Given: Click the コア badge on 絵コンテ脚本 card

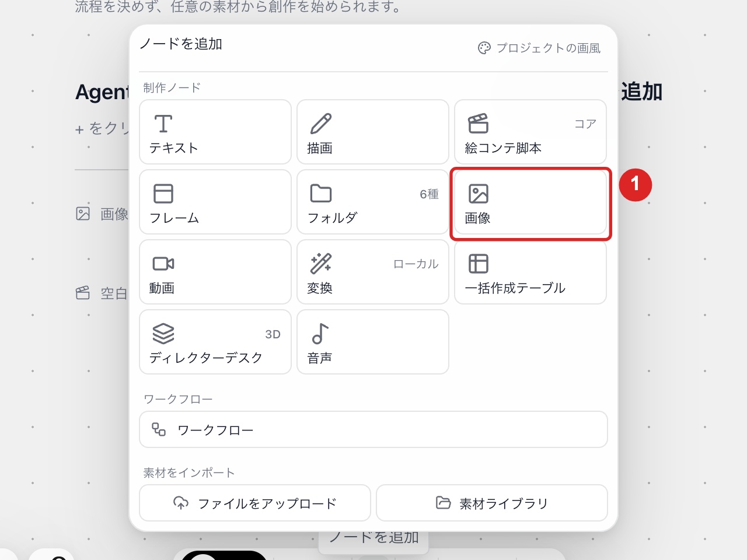Looking at the screenshot, I should tap(585, 124).
